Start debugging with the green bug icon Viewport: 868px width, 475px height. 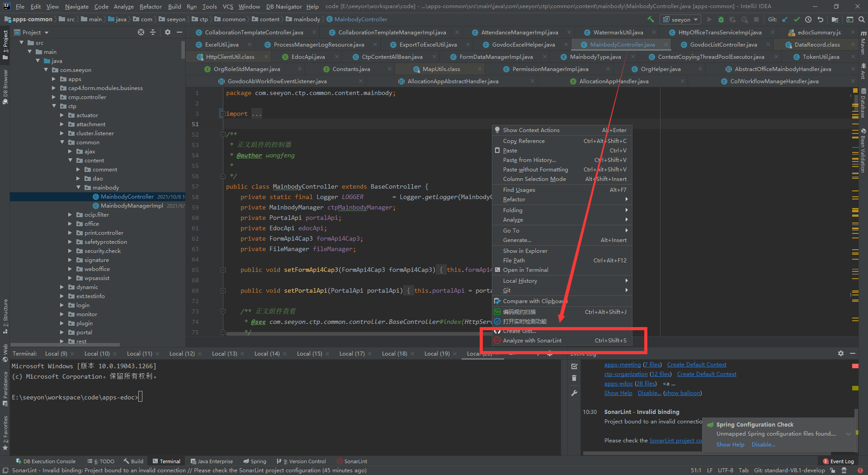[721, 19]
